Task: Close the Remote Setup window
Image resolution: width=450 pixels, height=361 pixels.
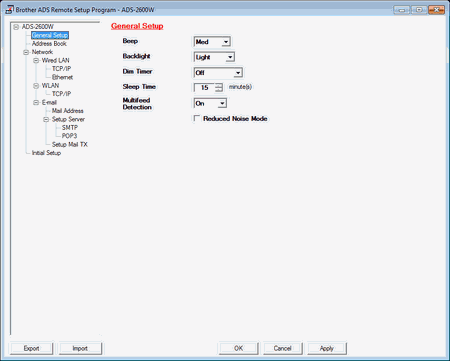Action: click(x=436, y=10)
